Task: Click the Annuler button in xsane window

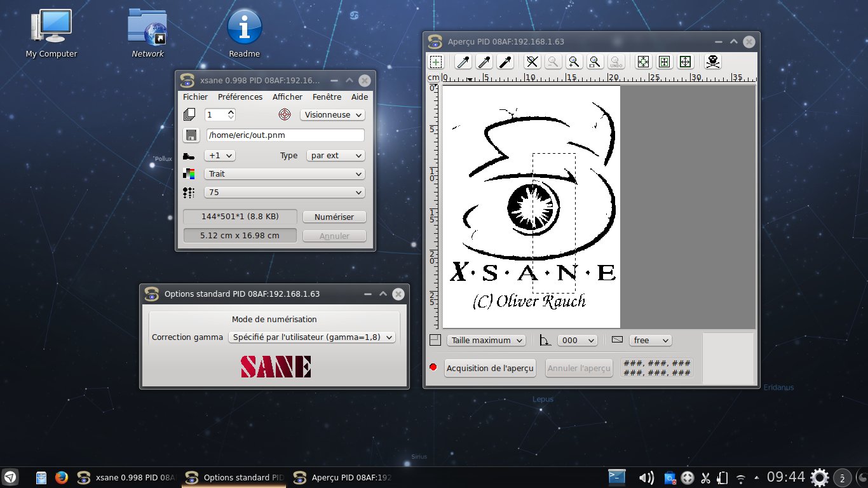Action: point(334,236)
